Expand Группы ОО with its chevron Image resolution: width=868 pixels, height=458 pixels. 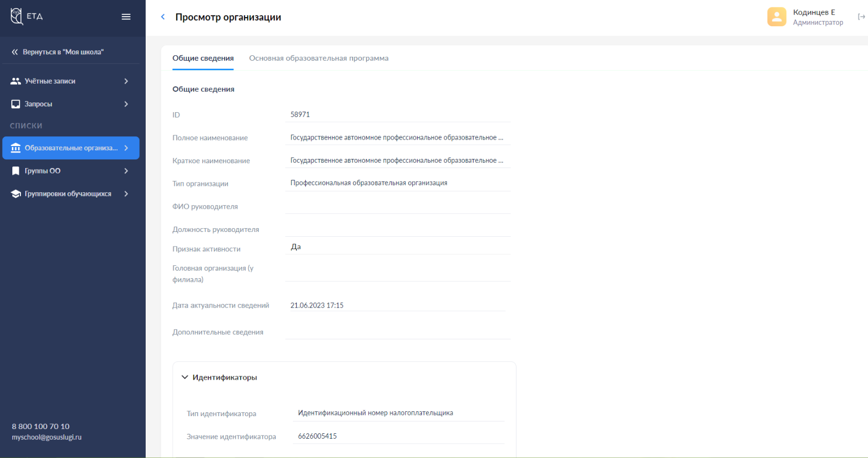click(x=126, y=171)
